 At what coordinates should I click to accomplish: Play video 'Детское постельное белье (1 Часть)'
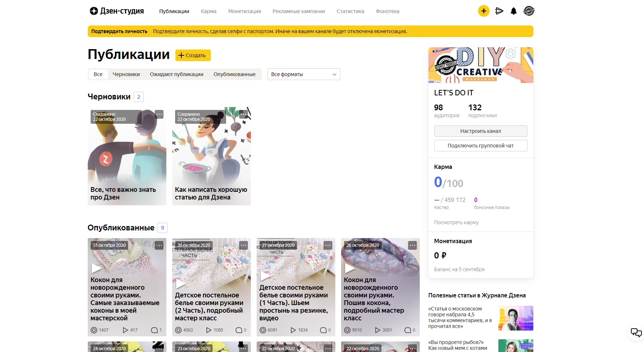point(265,276)
